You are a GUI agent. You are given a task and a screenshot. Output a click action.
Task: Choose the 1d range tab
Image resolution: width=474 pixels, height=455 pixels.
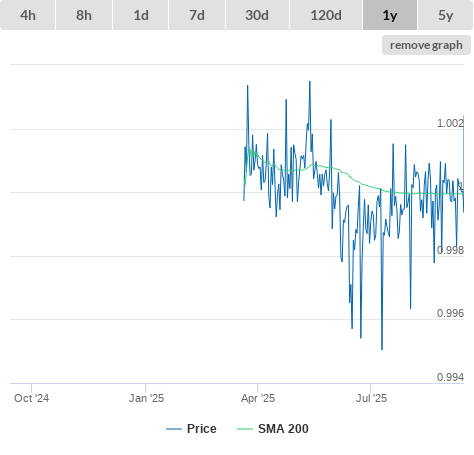[141, 15]
